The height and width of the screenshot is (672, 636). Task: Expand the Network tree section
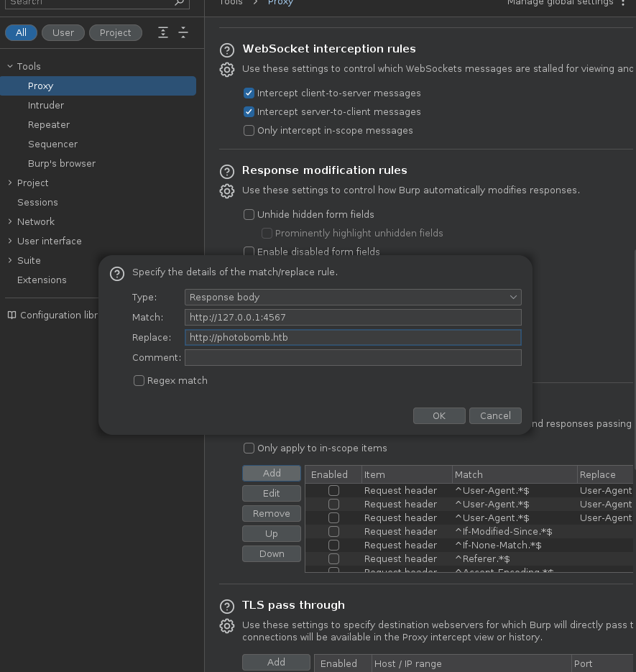[10, 221]
